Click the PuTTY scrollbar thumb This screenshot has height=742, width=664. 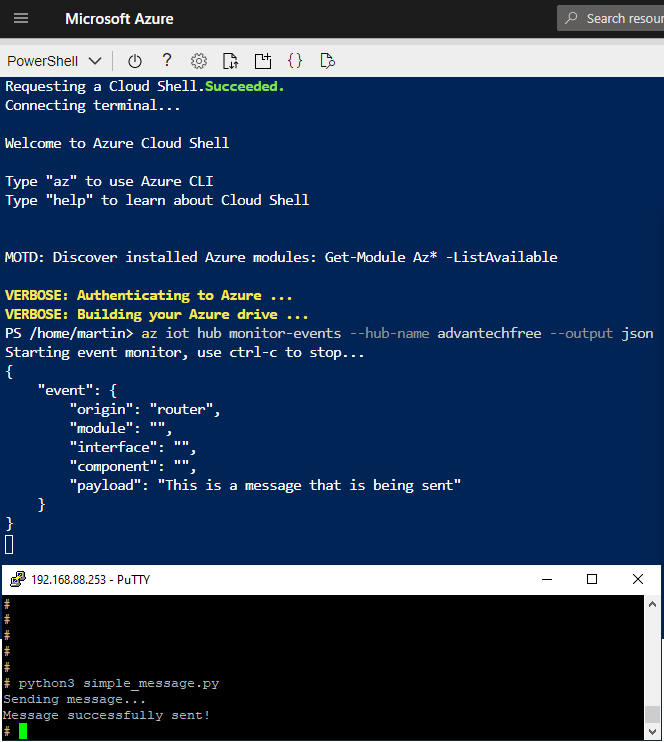click(653, 715)
